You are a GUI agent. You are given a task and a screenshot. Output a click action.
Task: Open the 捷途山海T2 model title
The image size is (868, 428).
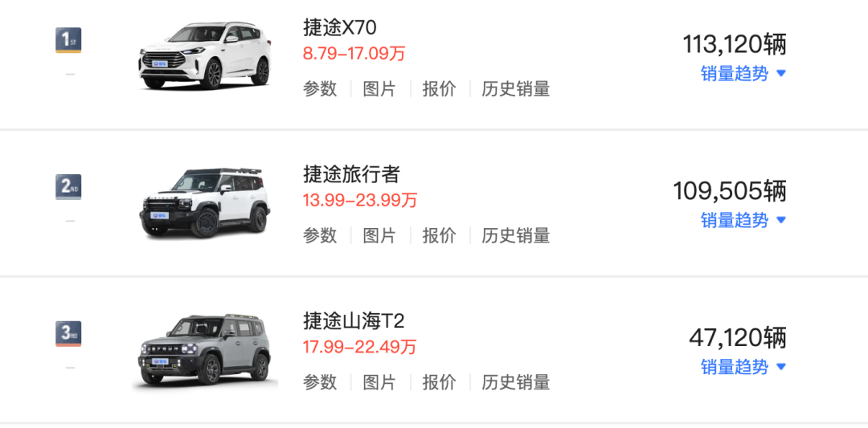pos(354,320)
